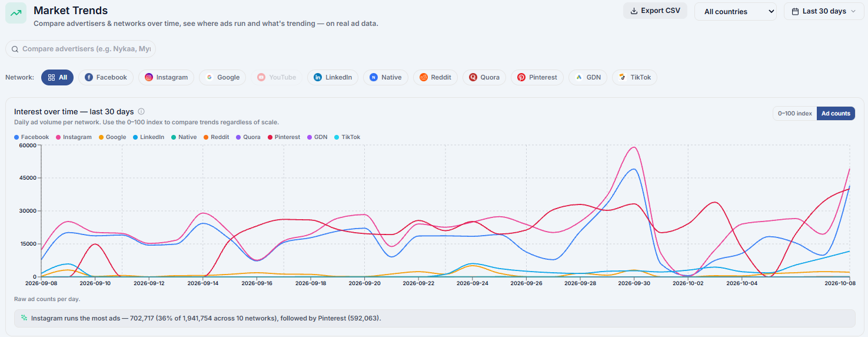Viewport: 868px width, 337px height.
Task: Toggle GDN series in chart legend
Action: click(x=317, y=137)
